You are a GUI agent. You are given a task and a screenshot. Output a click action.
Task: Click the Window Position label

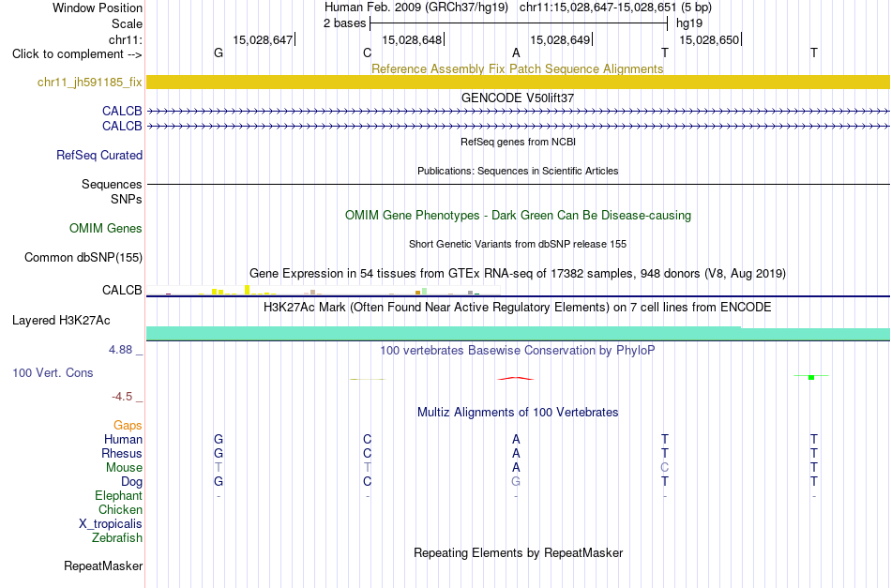click(98, 8)
